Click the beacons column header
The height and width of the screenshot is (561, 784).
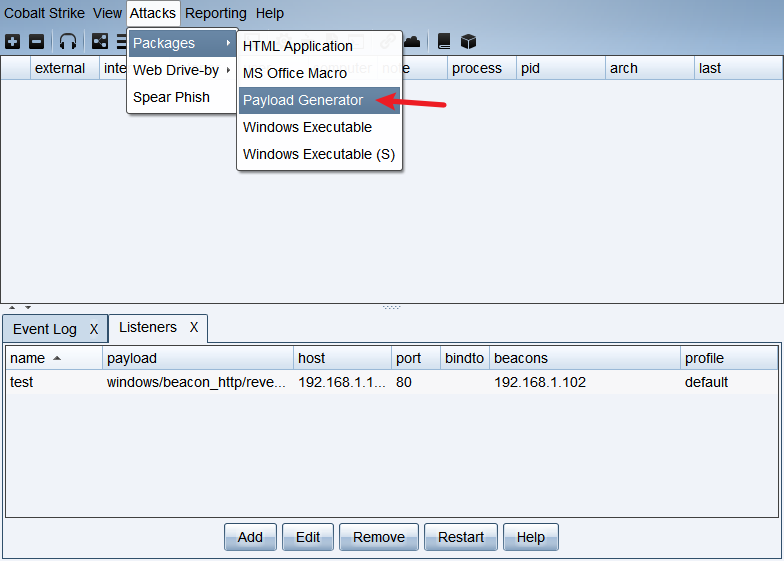pos(585,358)
